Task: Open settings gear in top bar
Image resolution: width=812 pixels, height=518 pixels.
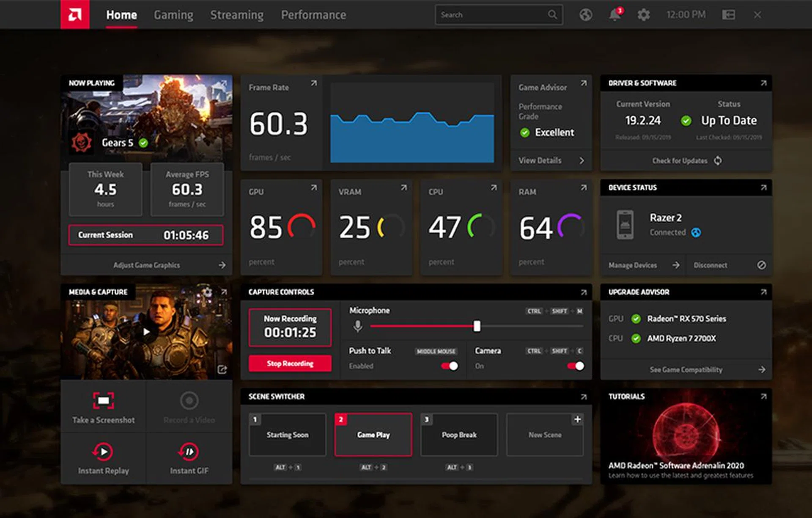Action: point(643,15)
